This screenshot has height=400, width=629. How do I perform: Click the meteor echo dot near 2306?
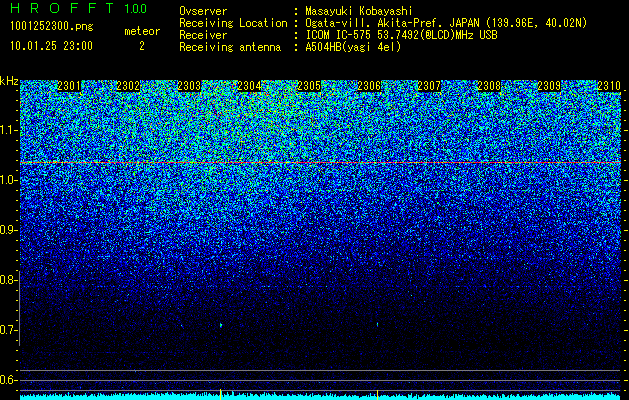pyautogui.click(x=377, y=324)
